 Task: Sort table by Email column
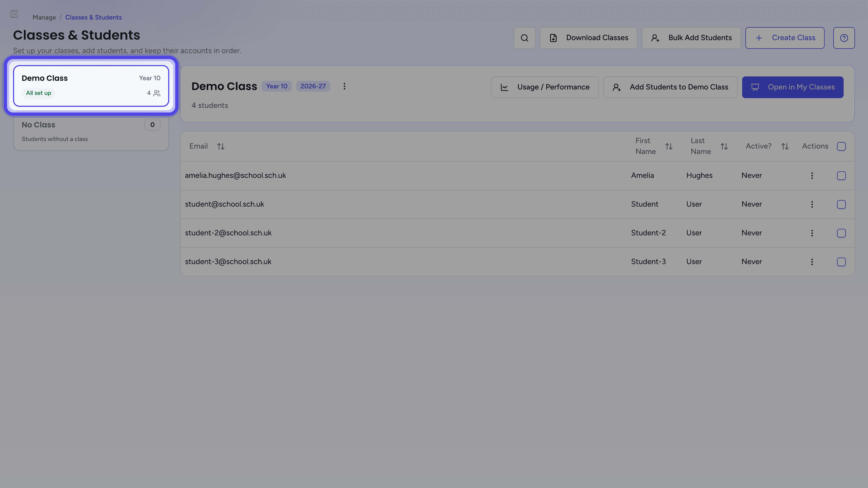click(x=221, y=146)
